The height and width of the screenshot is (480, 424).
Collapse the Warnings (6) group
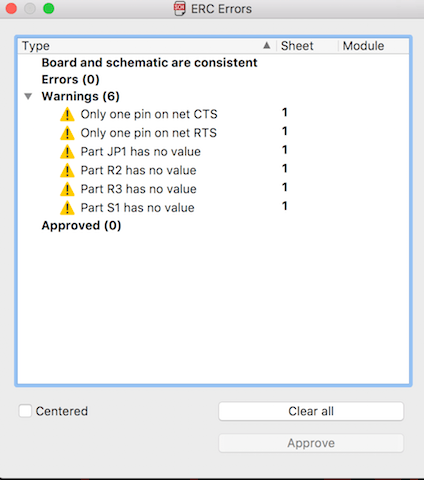(28, 96)
